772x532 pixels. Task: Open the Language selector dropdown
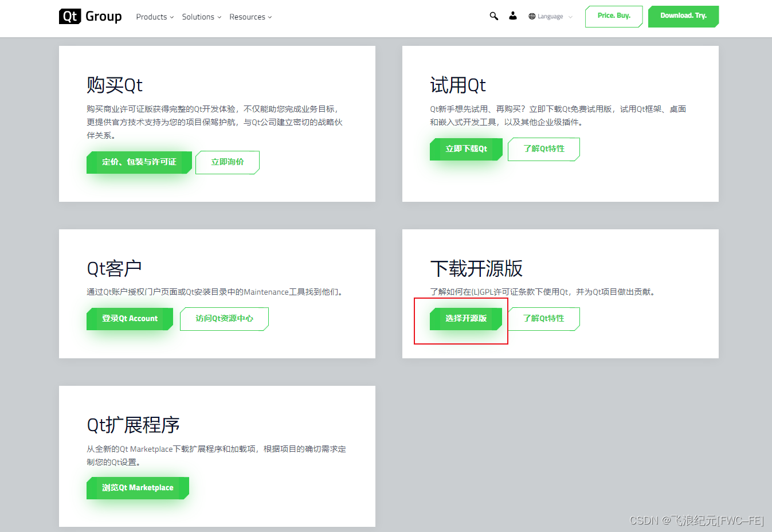(x=550, y=17)
